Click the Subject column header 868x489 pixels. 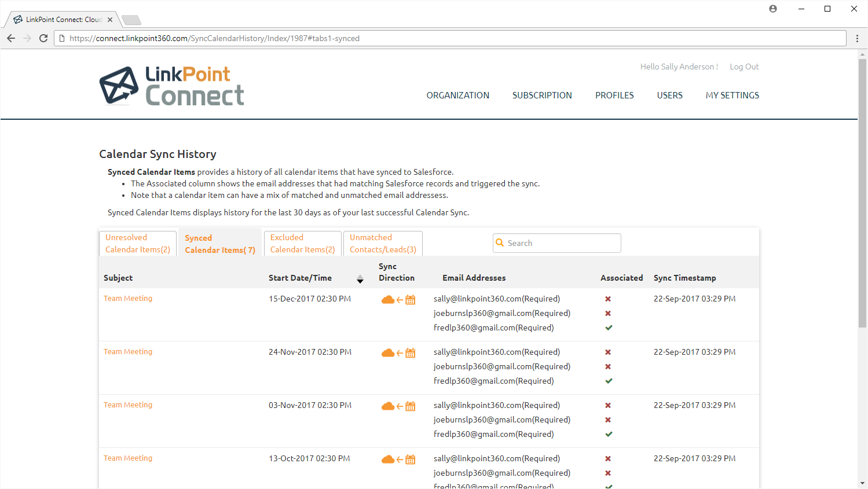click(118, 278)
